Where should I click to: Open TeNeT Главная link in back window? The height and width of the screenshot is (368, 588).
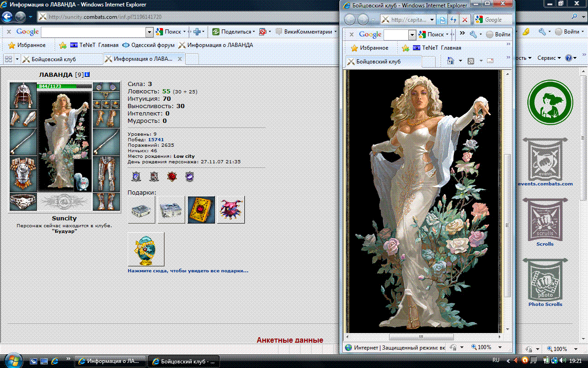tap(94, 45)
